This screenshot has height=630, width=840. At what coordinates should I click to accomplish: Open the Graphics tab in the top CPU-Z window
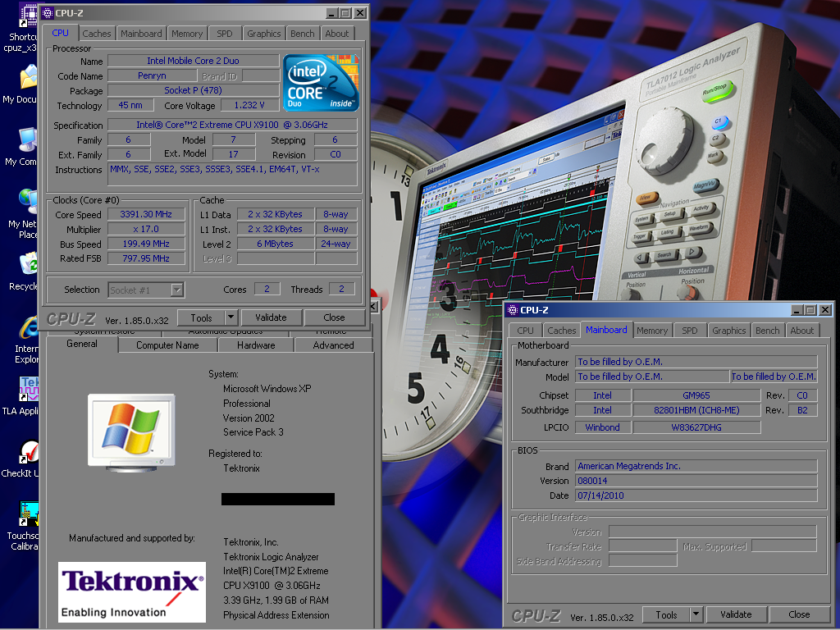pos(263,34)
